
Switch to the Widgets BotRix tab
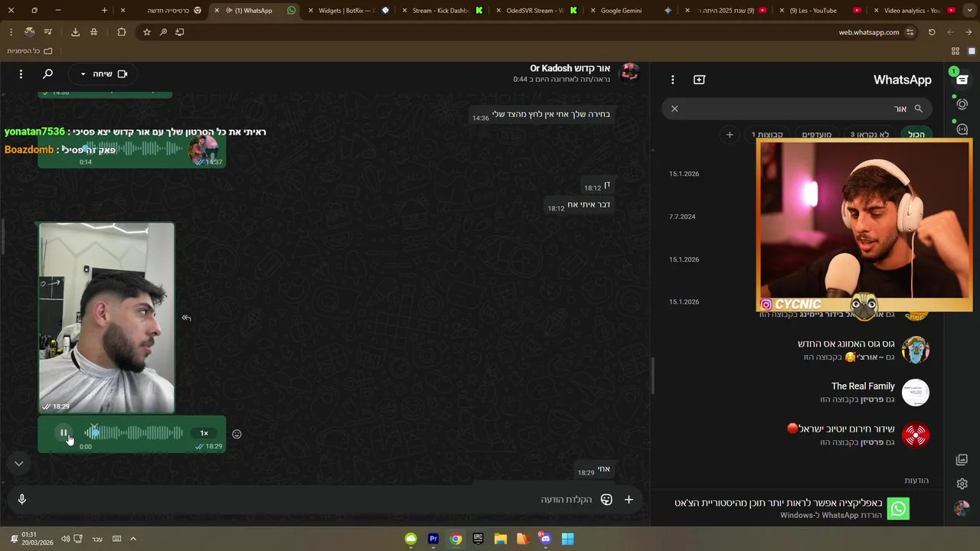(x=349, y=11)
